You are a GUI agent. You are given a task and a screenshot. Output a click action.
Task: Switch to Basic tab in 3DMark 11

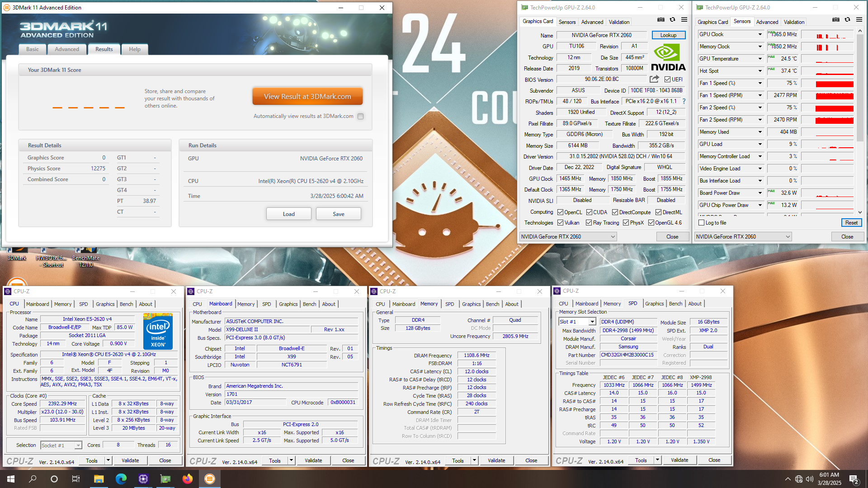[x=32, y=49]
